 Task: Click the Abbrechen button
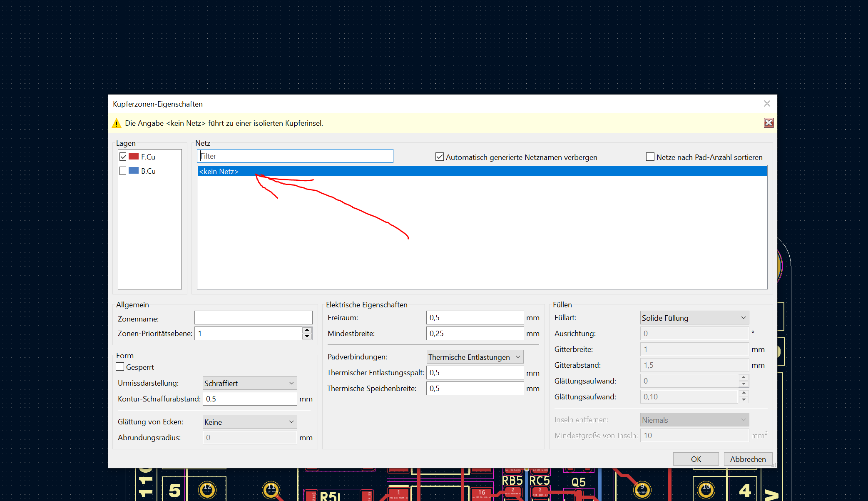(748, 459)
